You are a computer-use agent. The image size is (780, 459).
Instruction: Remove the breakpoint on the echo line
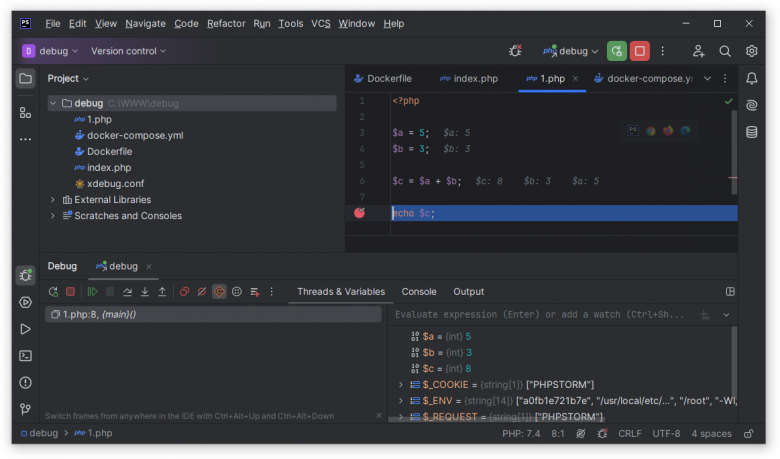(x=360, y=213)
